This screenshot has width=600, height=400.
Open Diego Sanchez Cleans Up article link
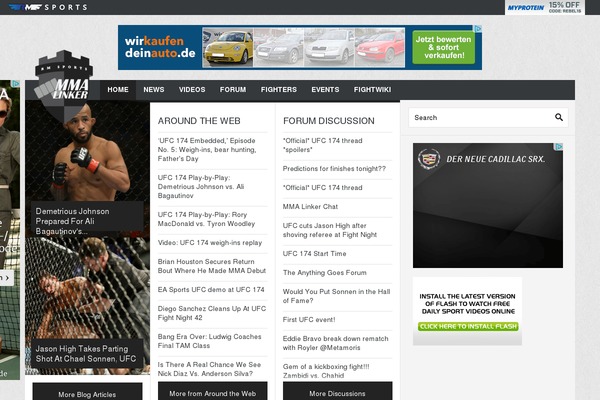(x=212, y=313)
